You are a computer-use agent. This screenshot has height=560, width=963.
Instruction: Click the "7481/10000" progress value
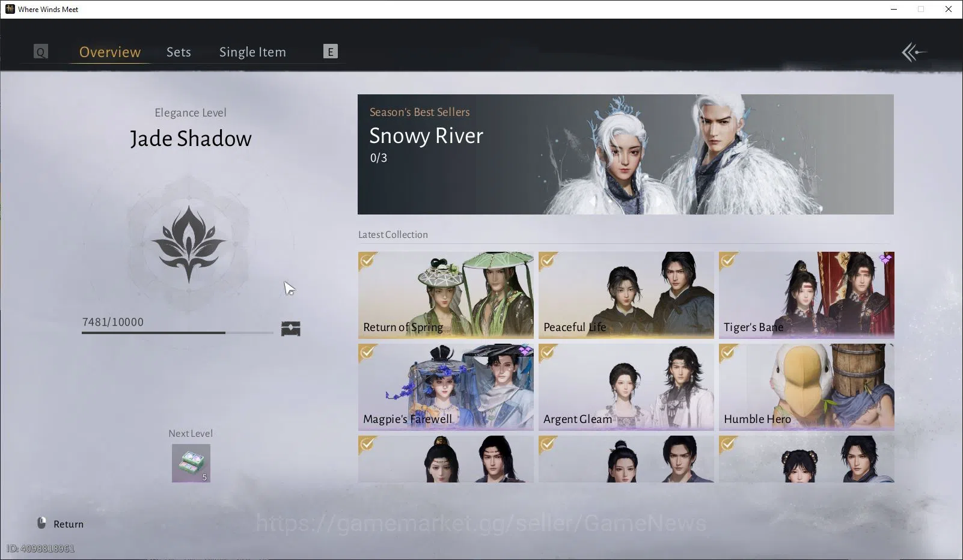point(113,322)
